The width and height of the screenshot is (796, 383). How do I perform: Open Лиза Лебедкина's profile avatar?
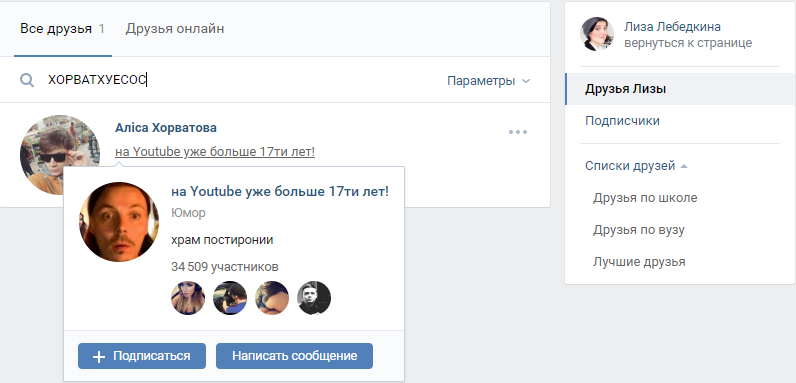pos(597,34)
